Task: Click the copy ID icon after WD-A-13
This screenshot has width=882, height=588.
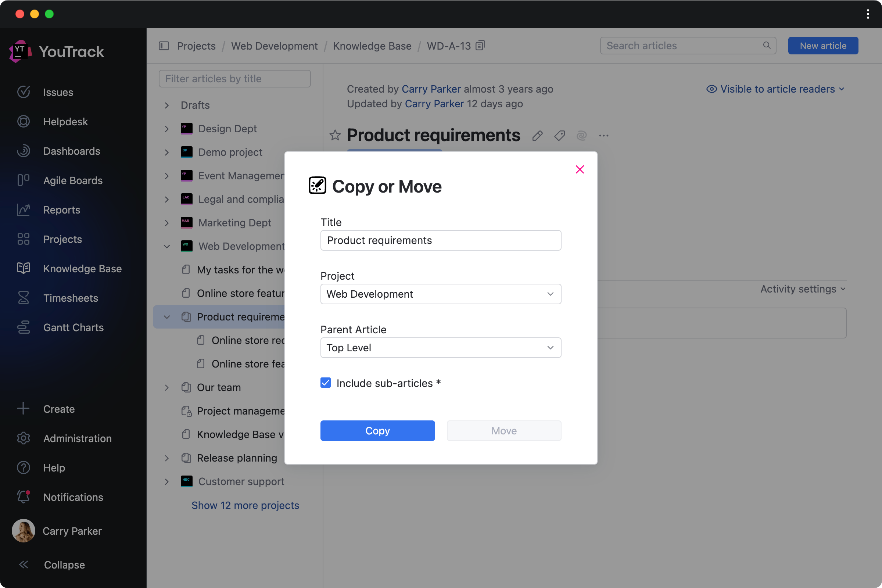Action: [480, 46]
